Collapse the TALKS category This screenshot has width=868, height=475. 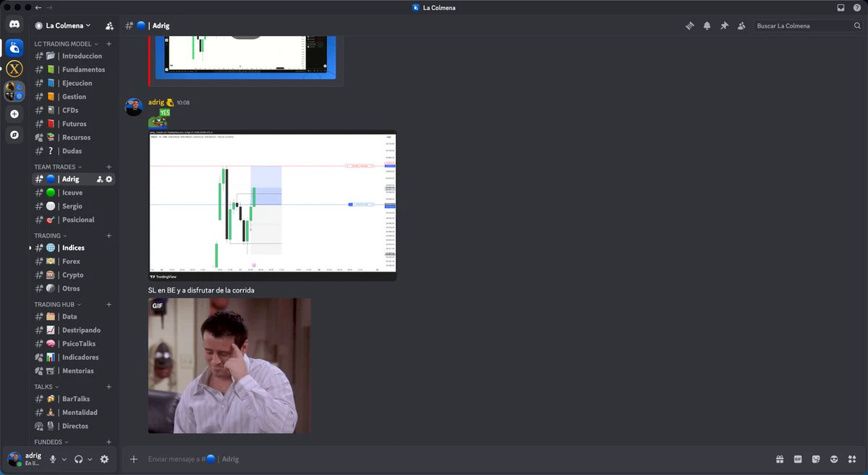[47, 387]
